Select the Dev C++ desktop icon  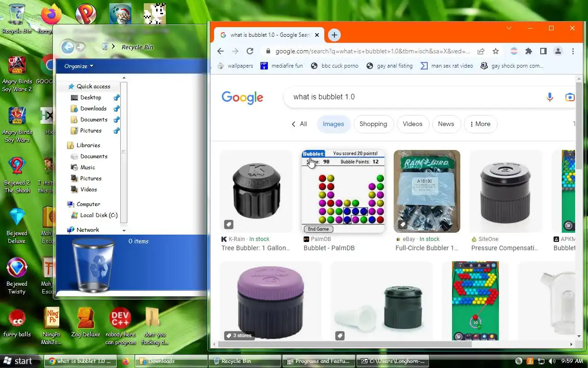coord(120,326)
